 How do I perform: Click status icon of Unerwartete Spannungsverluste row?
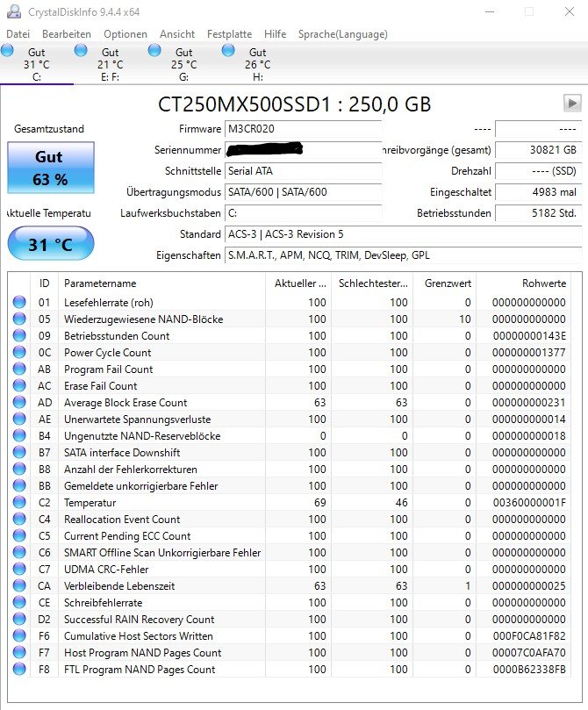[19, 419]
